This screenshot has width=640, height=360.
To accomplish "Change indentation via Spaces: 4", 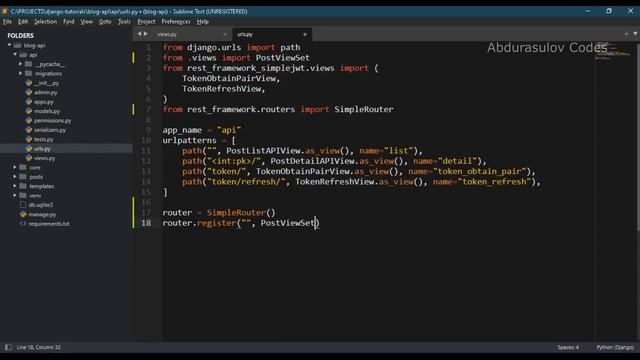I will coord(568,347).
